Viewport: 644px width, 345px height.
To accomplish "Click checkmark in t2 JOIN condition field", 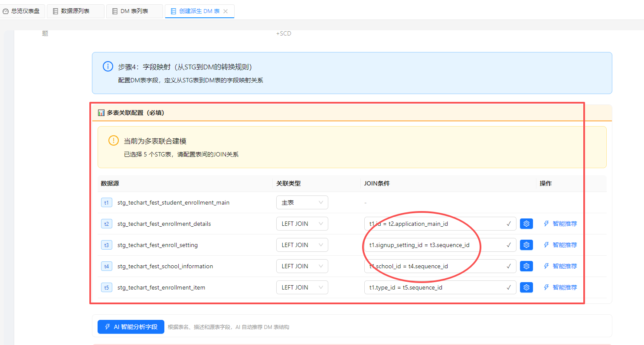I will coord(509,224).
